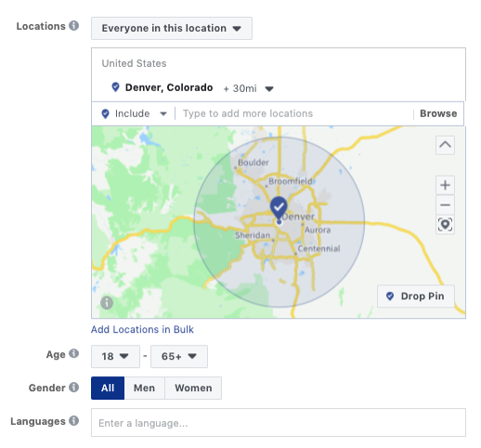
Task: Click the map recenter location icon
Action: pyautogui.click(x=445, y=225)
